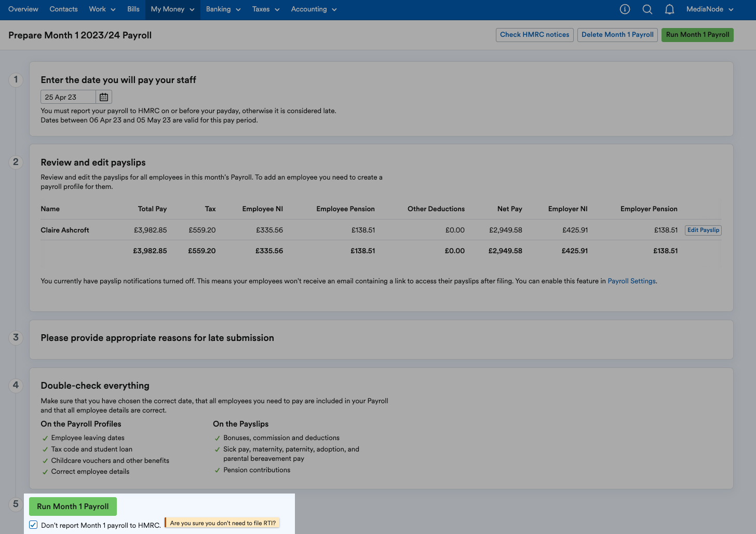The width and height of the screenshot is (756, 534).
Task: Edit Claire Ashcroft's payslip
Action: click(x=703, y=230)
